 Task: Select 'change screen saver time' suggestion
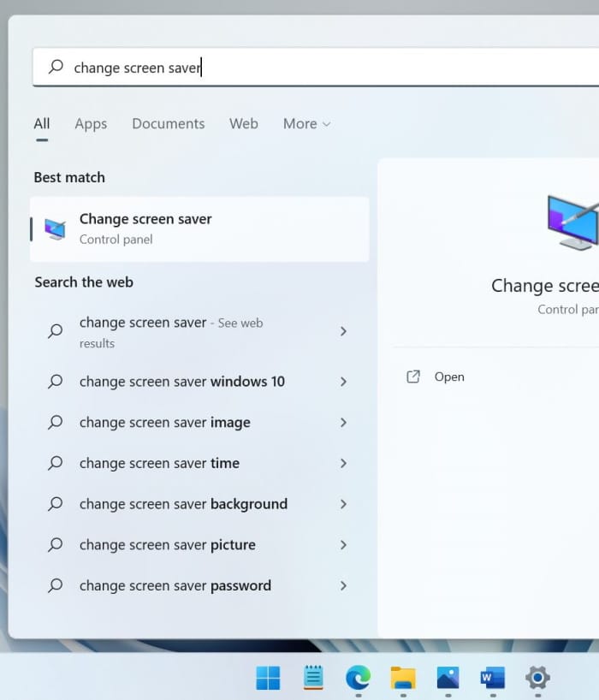(199, 464)
